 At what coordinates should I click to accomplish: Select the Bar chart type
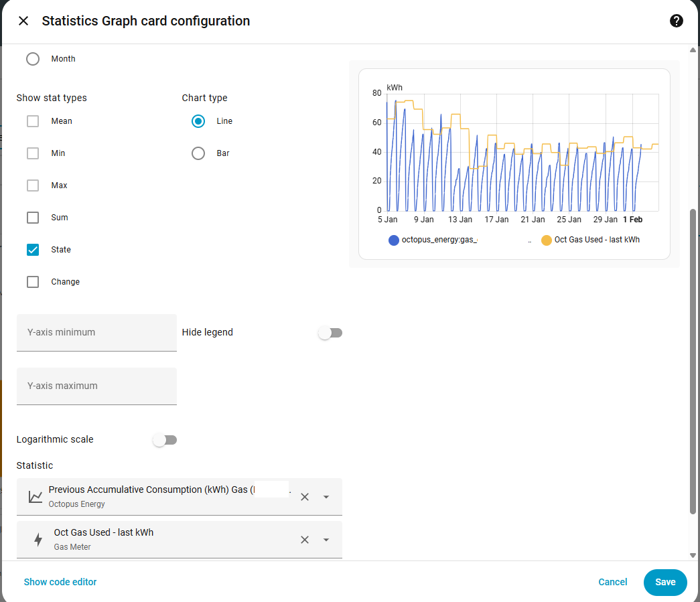pos(198,153)
